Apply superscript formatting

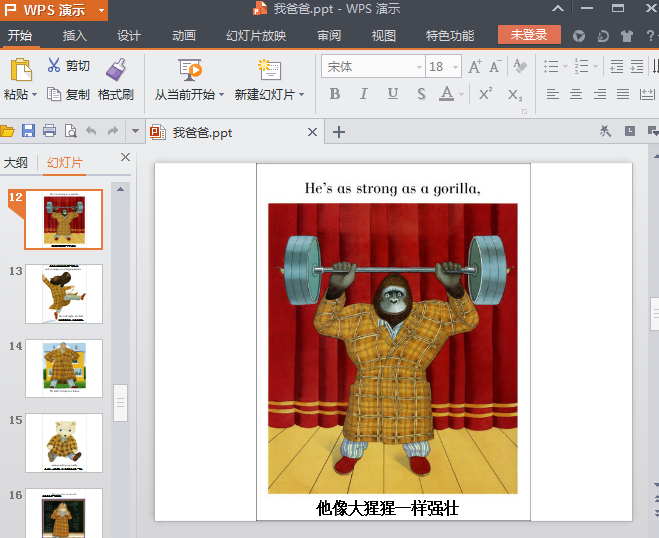click(x=485, y=94)
